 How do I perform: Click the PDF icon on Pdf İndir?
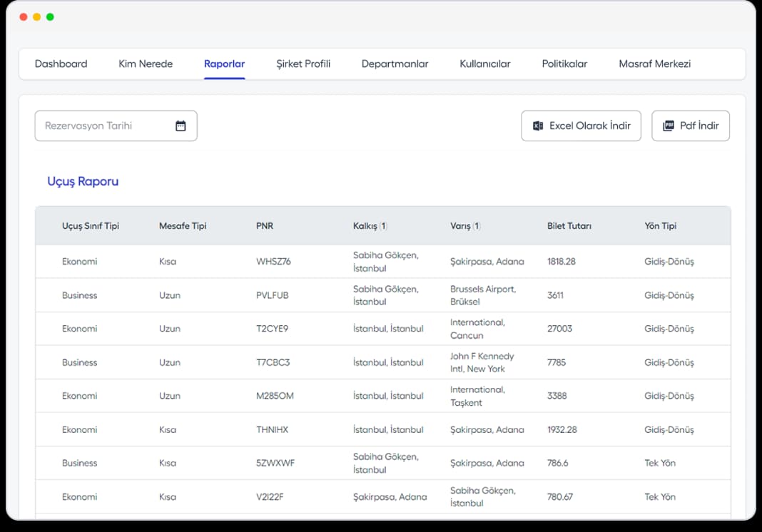click(x=668, y=126)
